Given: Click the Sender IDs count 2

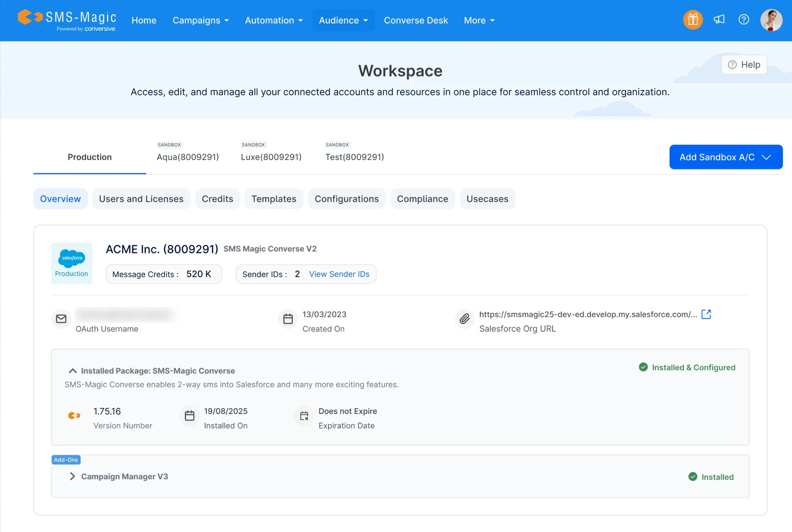Looking at the screenshot, I should tap(297, 274).
